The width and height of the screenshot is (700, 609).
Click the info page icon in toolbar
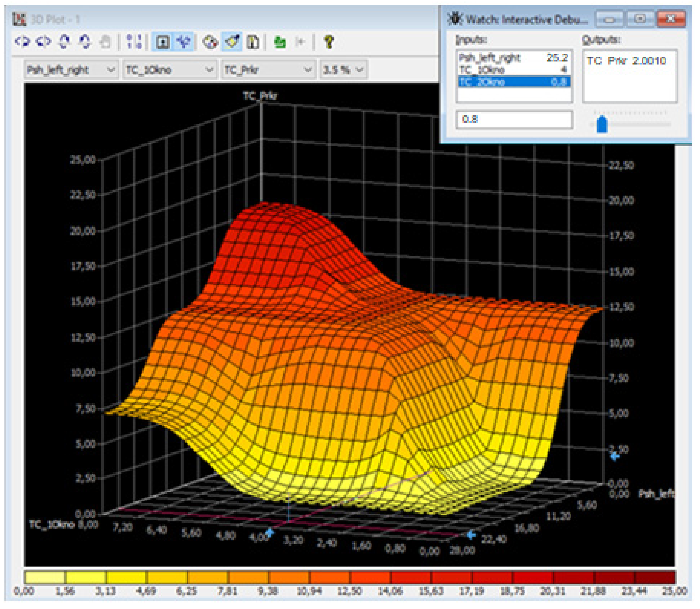(x=253, y=42)
